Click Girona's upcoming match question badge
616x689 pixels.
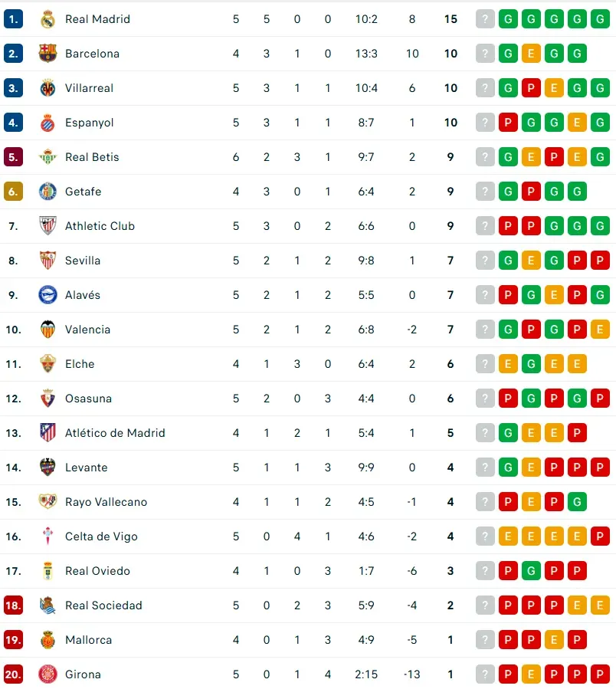coord(485,674)
